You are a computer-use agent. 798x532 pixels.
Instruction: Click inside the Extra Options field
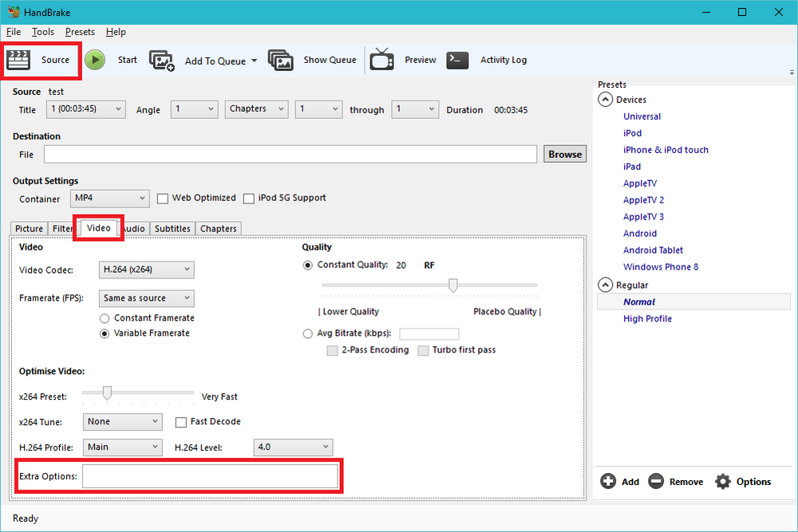point(211,475)
